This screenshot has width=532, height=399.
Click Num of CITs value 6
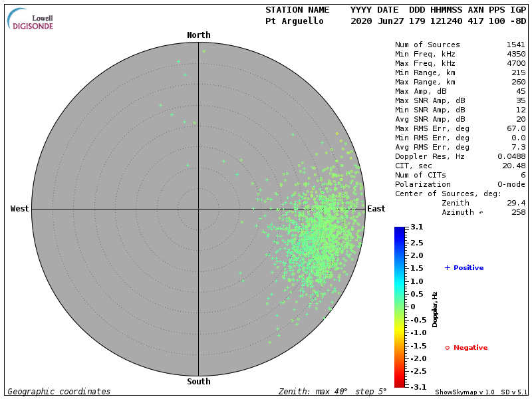pyautogui.click(x=523, y=175)
